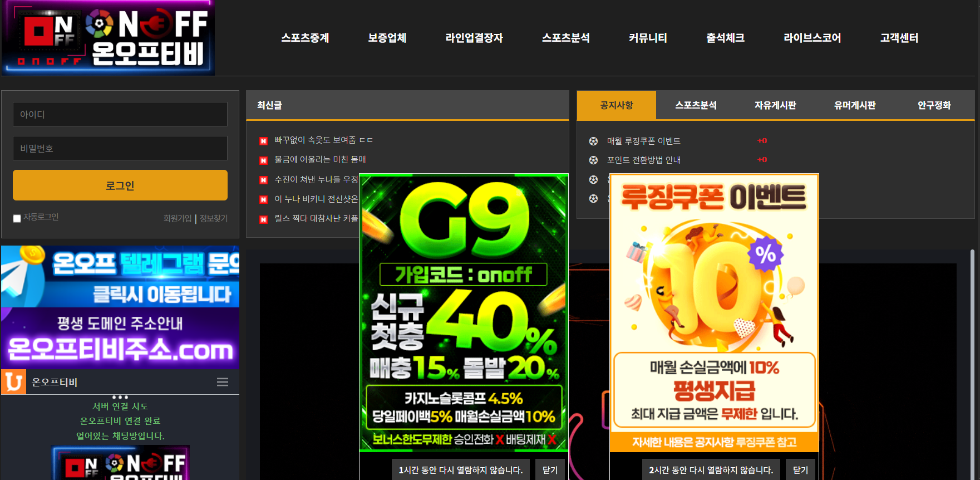Switch to the 유머게시판 tab
The height and width of the screenshot is (480, 980).
click(855, 105)
